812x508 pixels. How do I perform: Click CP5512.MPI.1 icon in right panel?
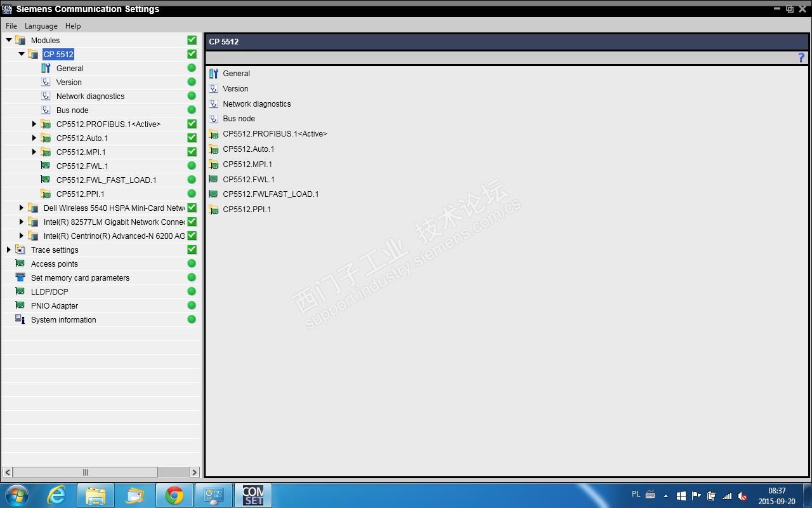[x=214, y=164]
